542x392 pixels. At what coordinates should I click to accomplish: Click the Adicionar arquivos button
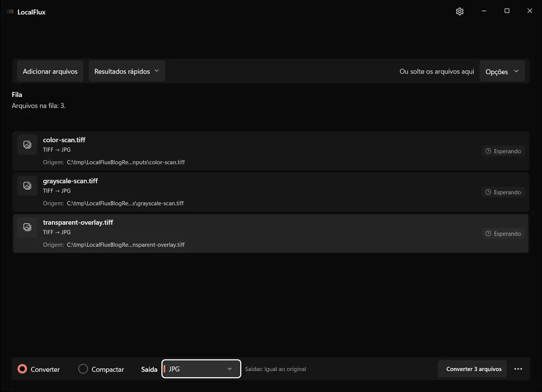tap(50, 71)
